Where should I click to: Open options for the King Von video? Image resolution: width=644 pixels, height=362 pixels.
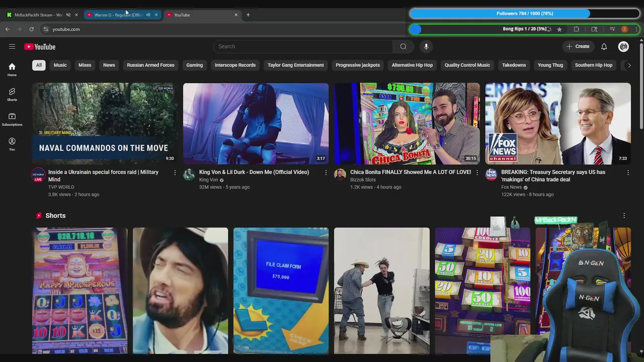pos(326,172)
